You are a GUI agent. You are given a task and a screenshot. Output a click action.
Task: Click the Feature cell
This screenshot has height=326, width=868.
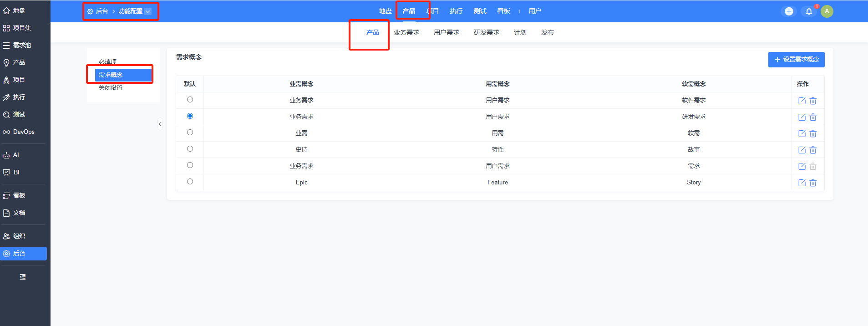click(x=497, y=183)
